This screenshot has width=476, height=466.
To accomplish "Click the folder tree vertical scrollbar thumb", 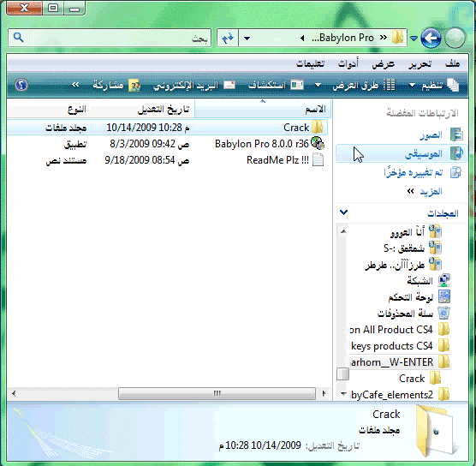I will 343,374.
